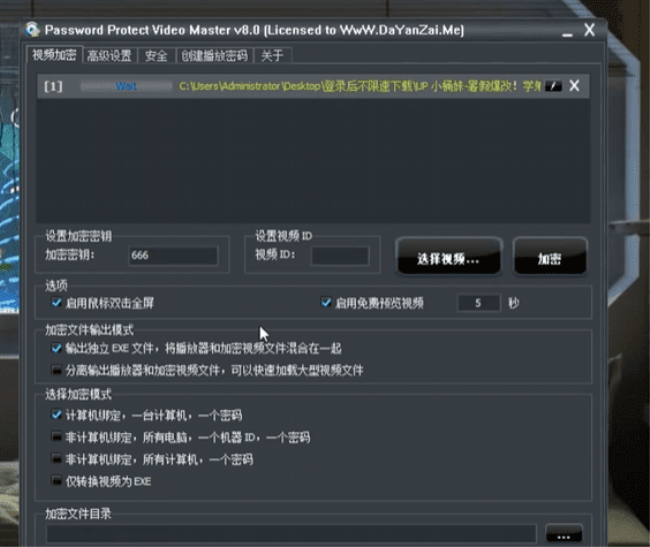The width and height of the screenshot is (650, 547).
Task: Select the 关于 tab
Action: [x=271, y=56]
